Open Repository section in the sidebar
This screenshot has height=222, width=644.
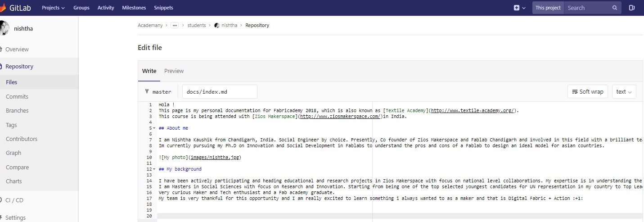[19, 66]
